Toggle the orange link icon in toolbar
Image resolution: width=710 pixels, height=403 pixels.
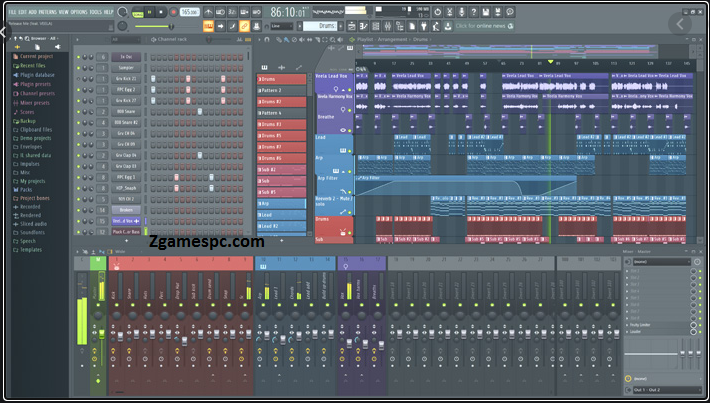click(x=245, y=26)
